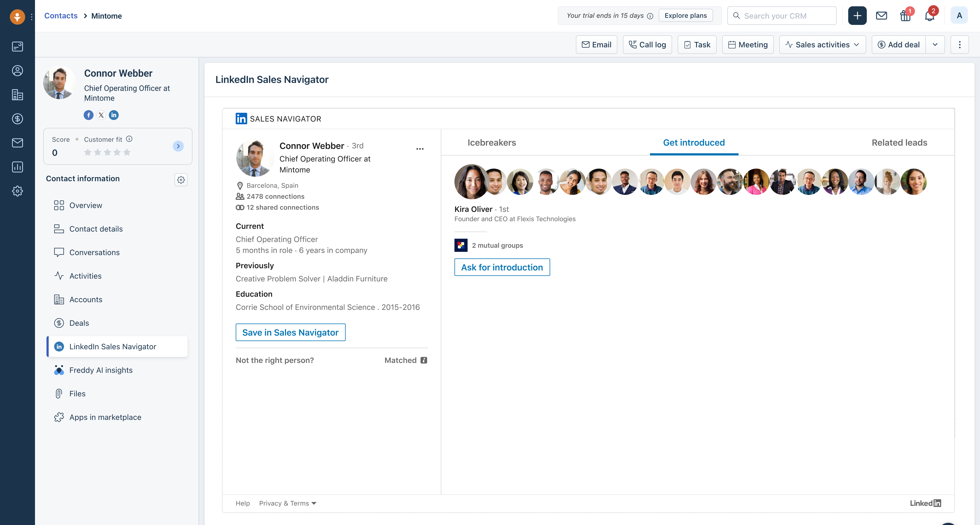Open the contact information gear settings

181,179
